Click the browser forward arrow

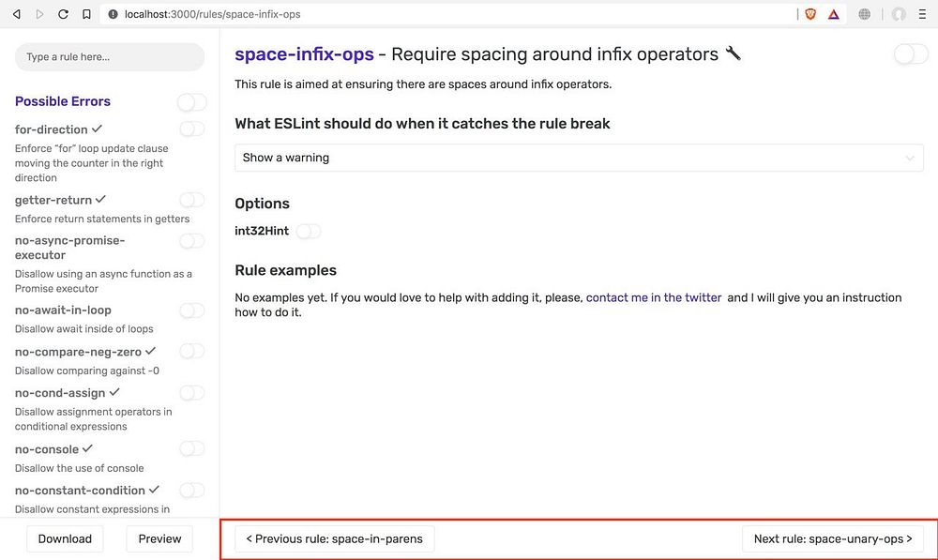coord(39,14)
